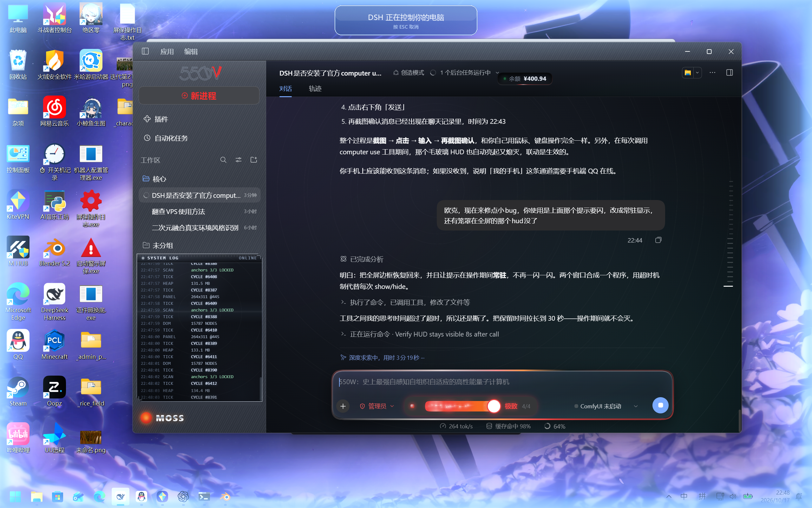Open the Windows Start button
Screen dimensions: 812x508
(16, 496)
